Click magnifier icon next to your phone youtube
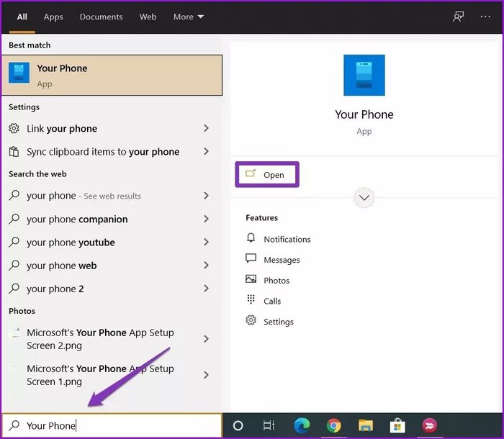This screenshot has width=504, height=439. click(14, 242)
